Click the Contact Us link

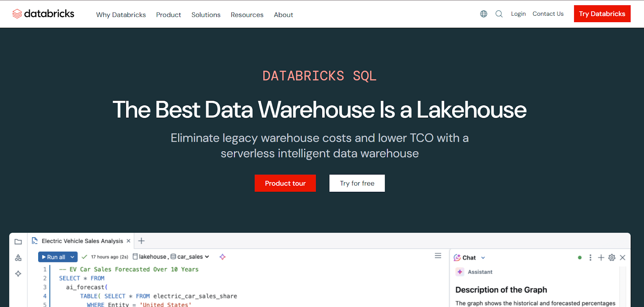click(548, 14)
